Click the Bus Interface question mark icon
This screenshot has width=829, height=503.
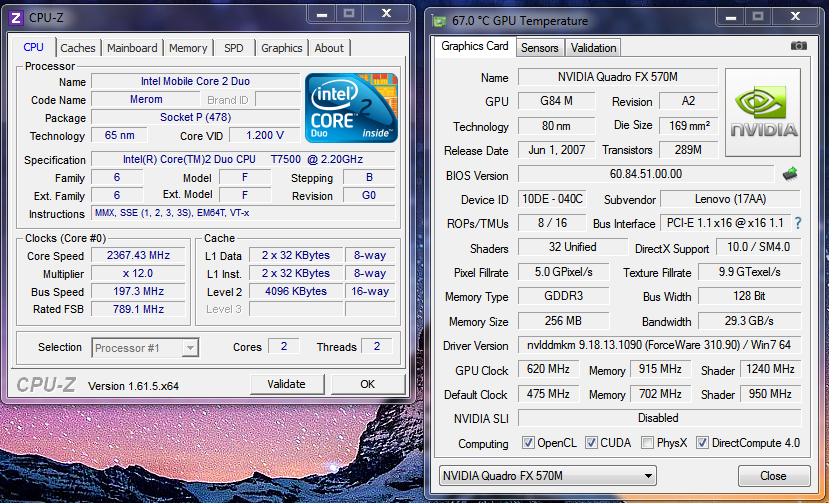798,223
